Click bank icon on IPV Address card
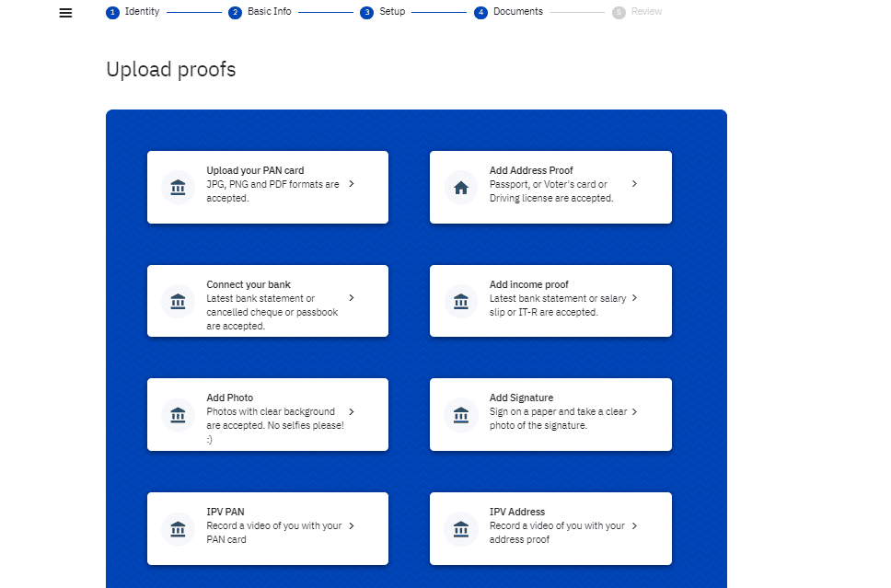This screenshot has width=891, height=588. pyautogui.click(x=461, y=529)
